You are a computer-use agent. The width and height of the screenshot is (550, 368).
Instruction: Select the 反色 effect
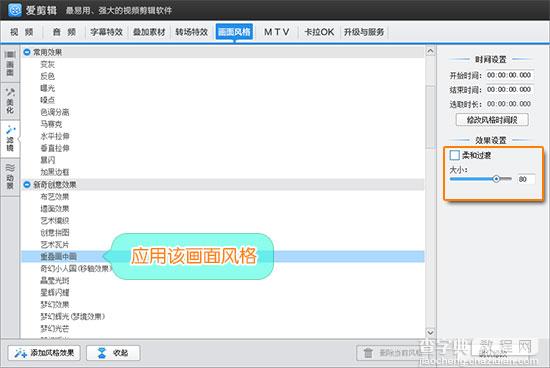[47, 76]
